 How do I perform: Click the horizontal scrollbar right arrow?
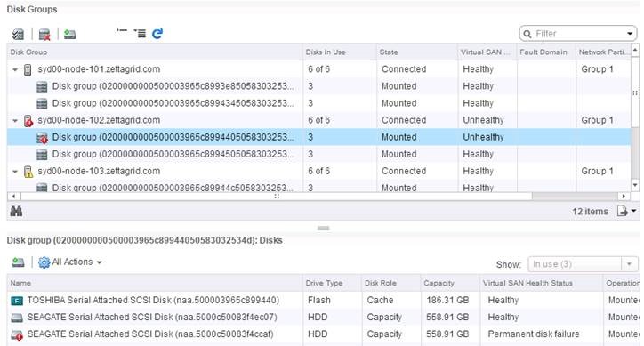pos(624,196)
